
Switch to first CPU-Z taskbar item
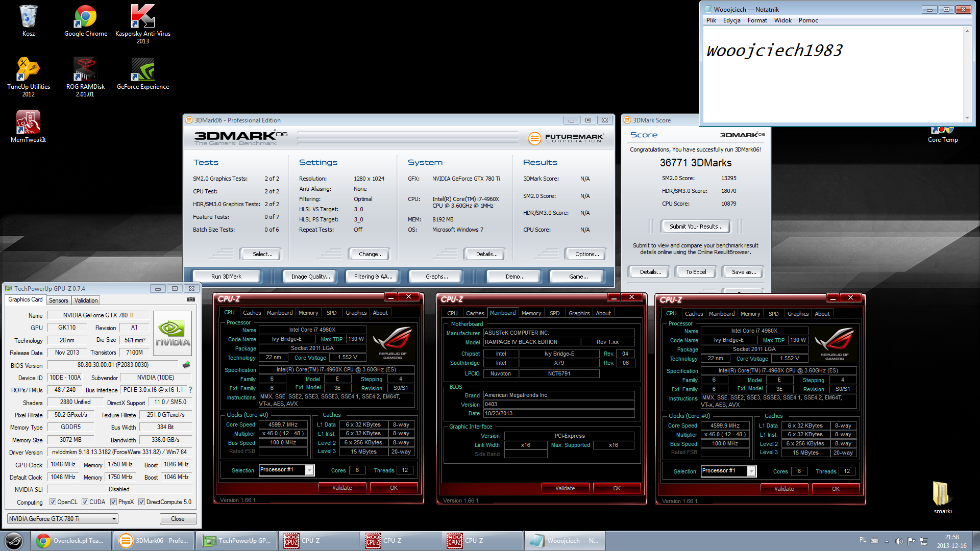319,541
